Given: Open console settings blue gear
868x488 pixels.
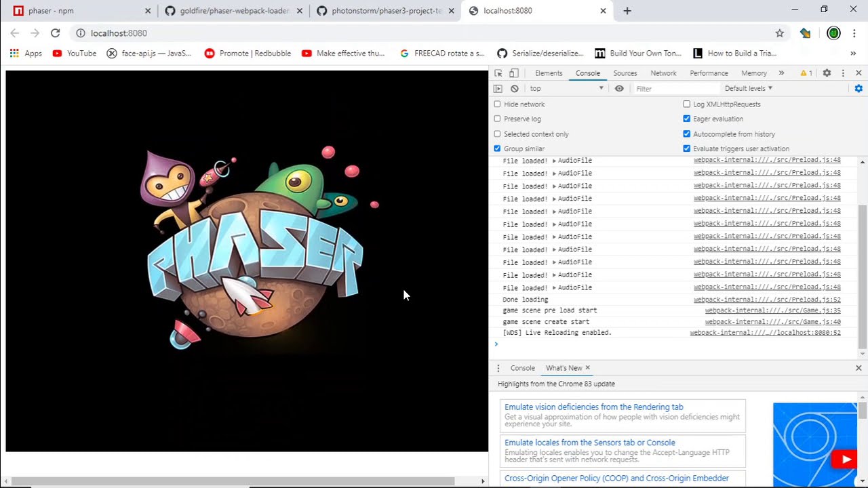Looking at the screenshot, I should pyautogui.click(x=859, y=88).
